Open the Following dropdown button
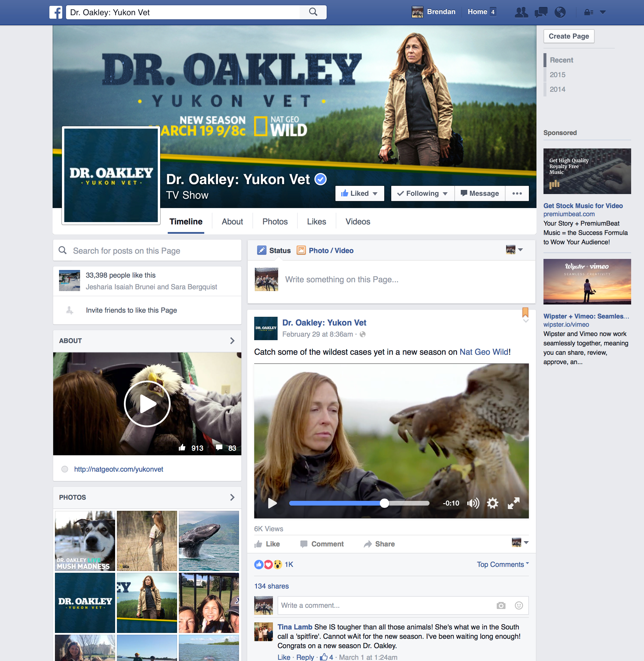 [423, 193]
